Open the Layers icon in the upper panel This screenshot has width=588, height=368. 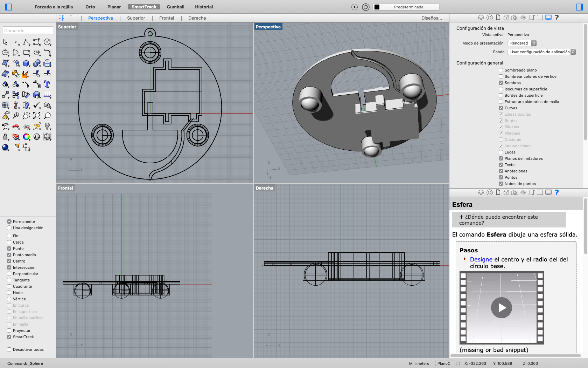(481, 18)
